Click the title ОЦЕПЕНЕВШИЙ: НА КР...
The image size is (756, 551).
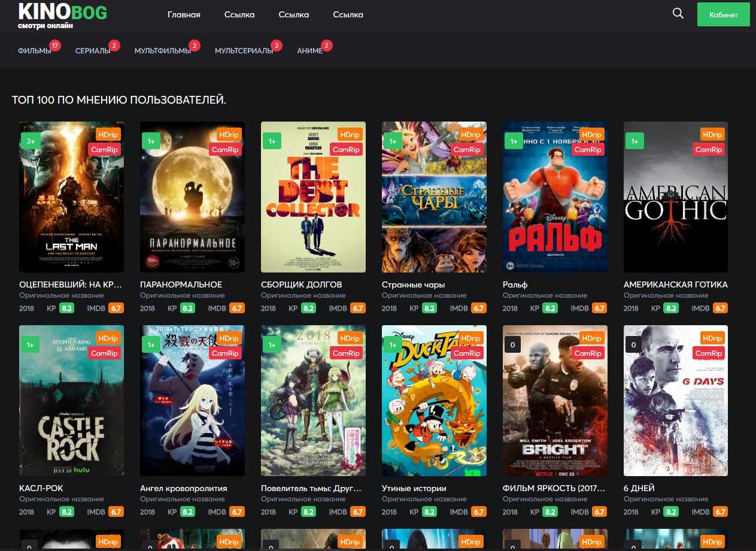pos(71,284)
